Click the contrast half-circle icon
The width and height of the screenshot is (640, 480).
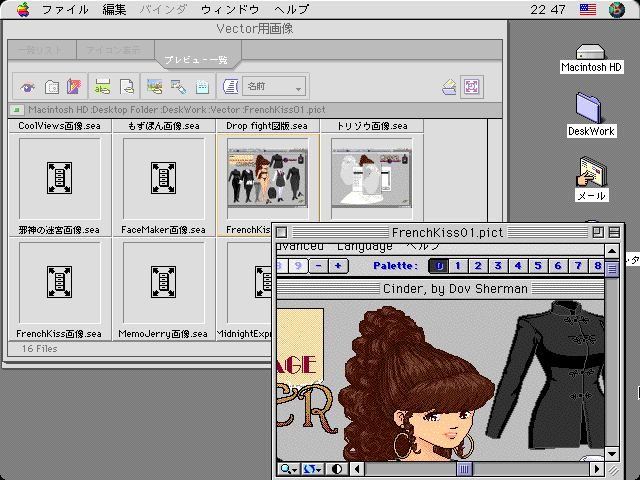337,469
